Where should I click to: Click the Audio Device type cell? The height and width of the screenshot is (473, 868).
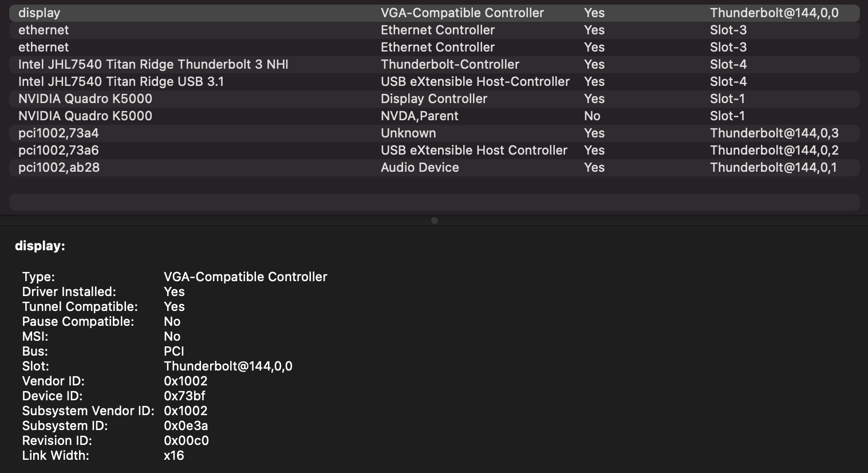click(x=420, y=168)
